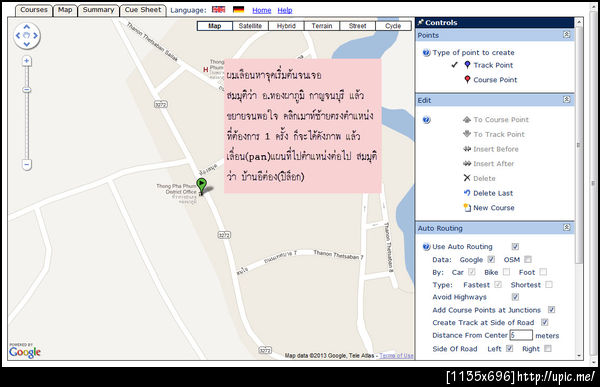Viewport: 600px width, 387px height.
Task: Select red Course Point pin icon
Action: [467, 79]
